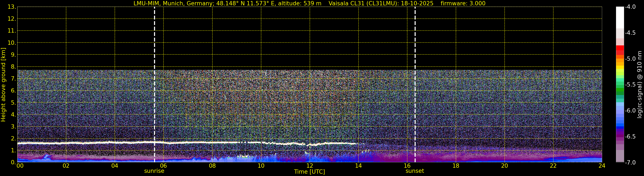
Task: Click the -7.0 tick label on colorbar
Action: point(630,163)
